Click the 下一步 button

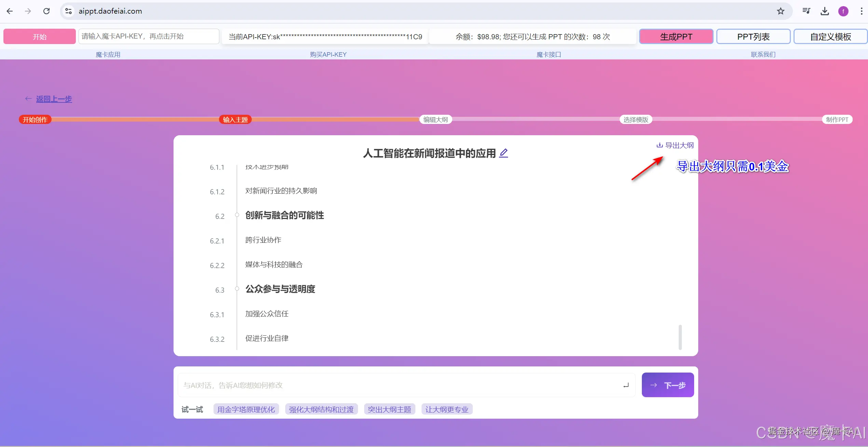point(667,385)
